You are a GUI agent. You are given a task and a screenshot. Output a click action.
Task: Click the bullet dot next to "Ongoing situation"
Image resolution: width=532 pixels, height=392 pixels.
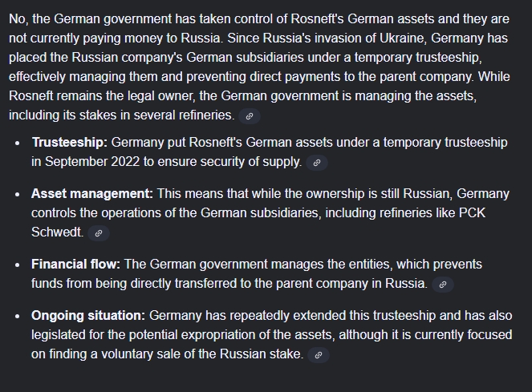click(18, 316)
